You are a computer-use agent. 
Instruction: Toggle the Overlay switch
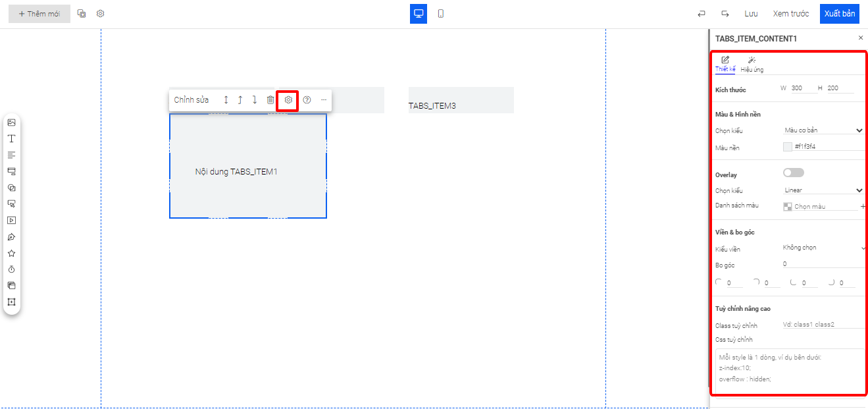[x=794, y=173]
